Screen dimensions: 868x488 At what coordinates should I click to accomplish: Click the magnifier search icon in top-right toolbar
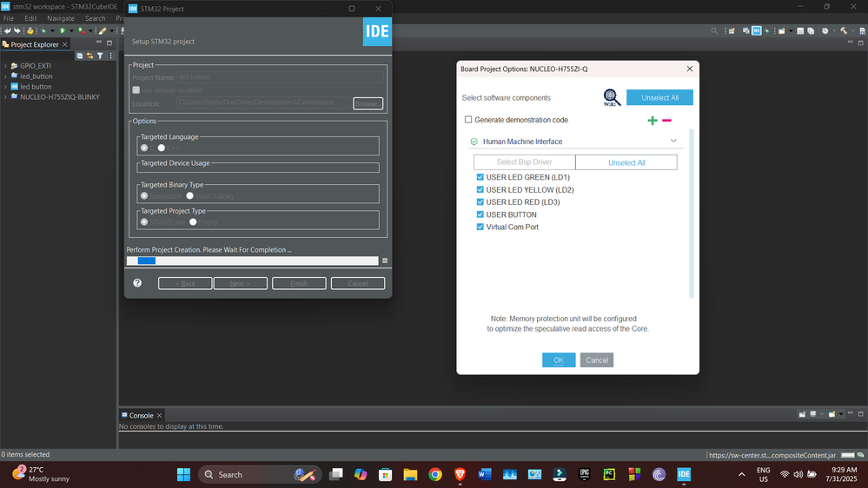(714, 31)
